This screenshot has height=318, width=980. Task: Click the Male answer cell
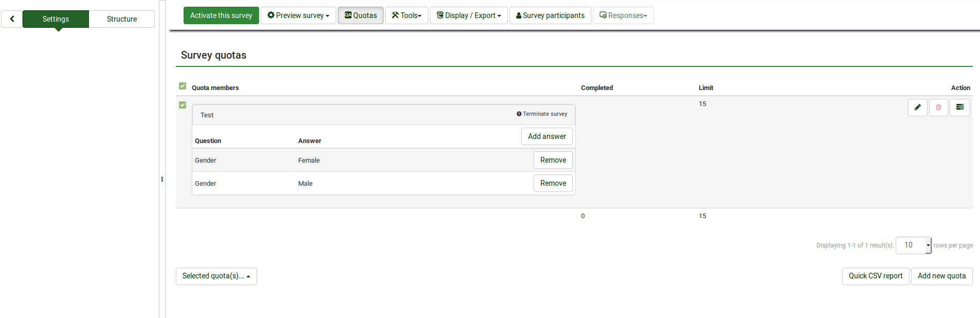[x=305, y=184]
